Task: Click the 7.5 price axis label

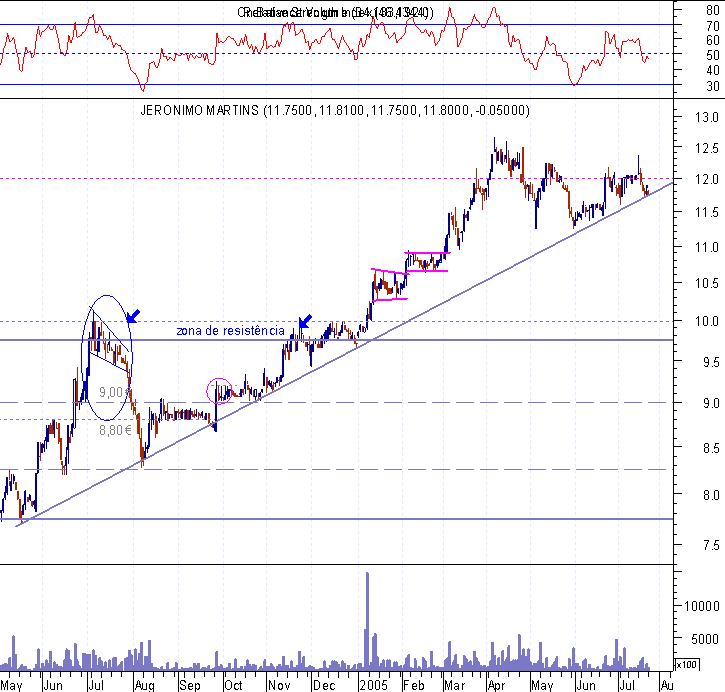Action: 711,545
